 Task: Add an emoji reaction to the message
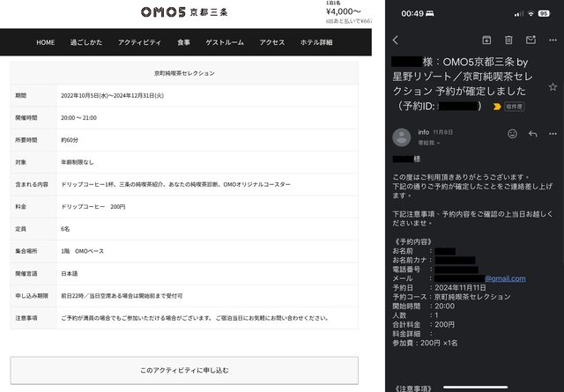(x=512, y=134)
